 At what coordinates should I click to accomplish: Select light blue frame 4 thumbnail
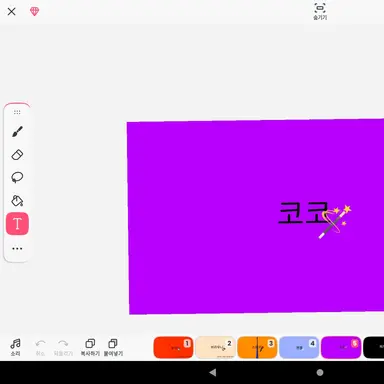click(x=299, y=347)
